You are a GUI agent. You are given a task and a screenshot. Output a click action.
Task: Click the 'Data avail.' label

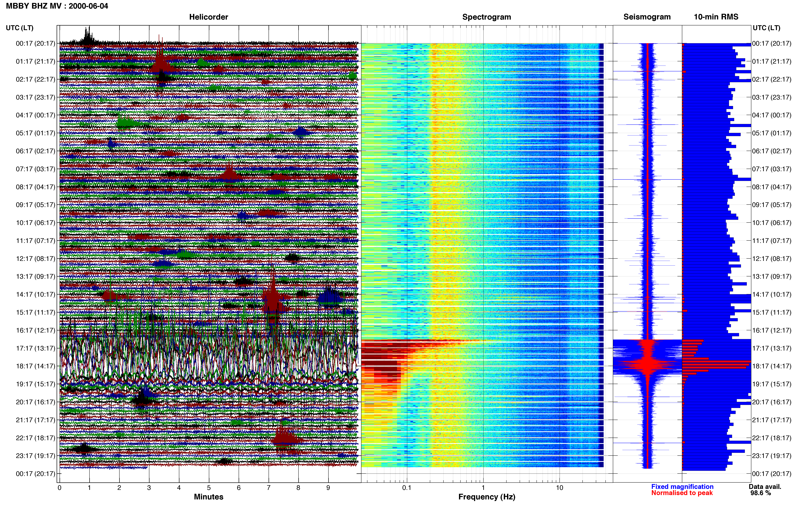pos(765,486)
